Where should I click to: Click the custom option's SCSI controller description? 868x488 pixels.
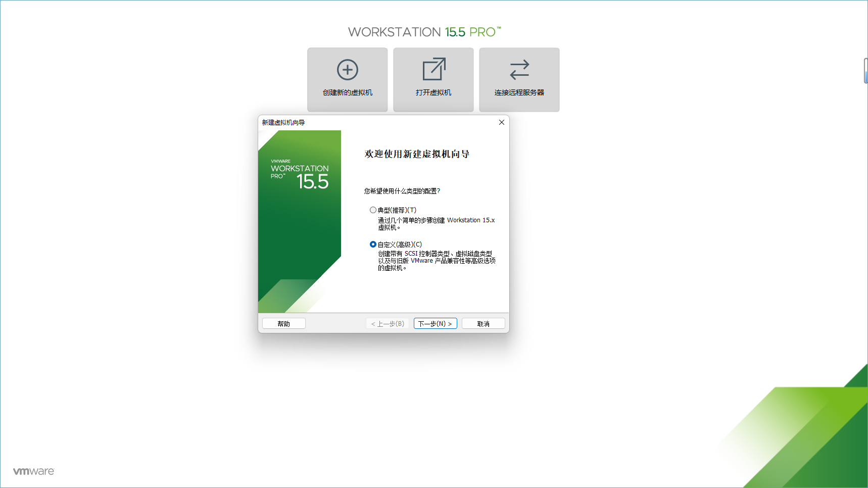[x=437, y=261]
